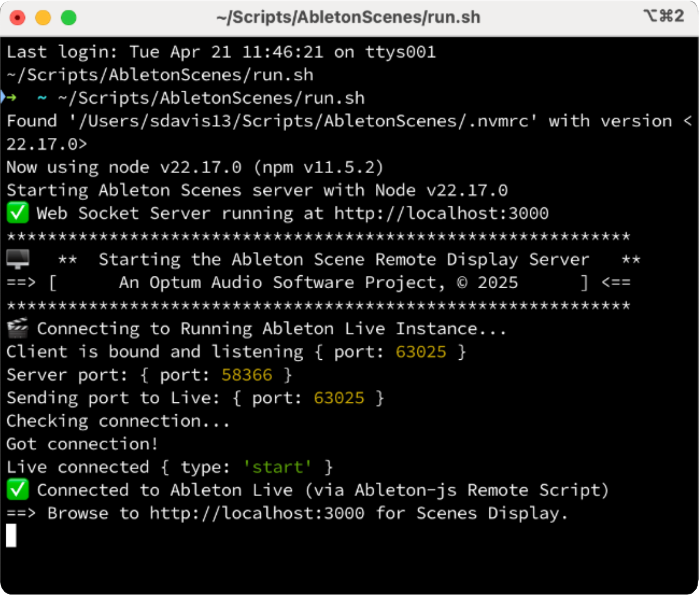Click the green 'start' string value
Viewport: 700px width, 595px height.
coord(278,467)
